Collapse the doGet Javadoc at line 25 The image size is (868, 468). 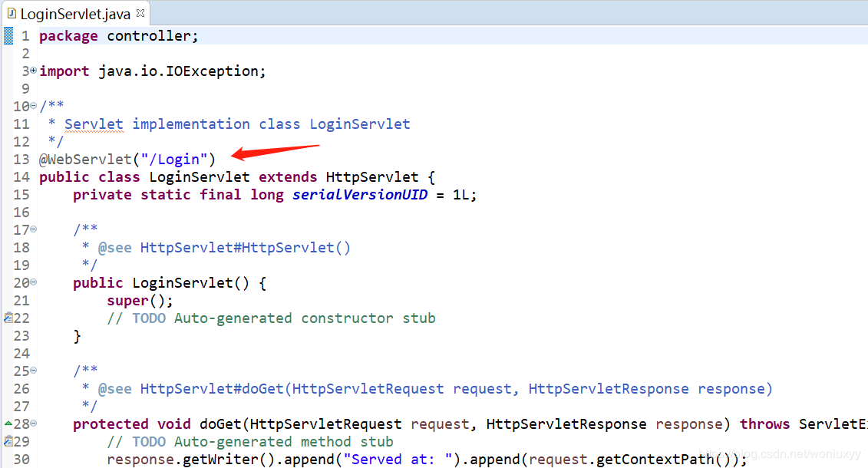pyautogui.click(x=33, y=370)
